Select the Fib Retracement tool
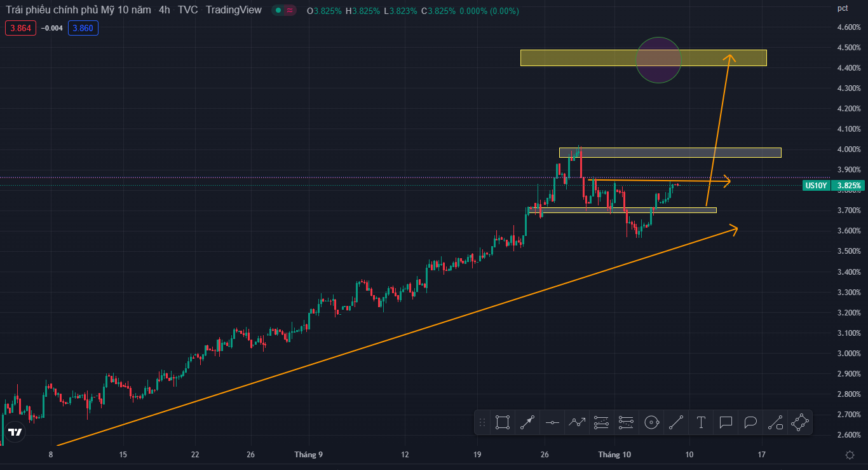 tap(601, 422)
